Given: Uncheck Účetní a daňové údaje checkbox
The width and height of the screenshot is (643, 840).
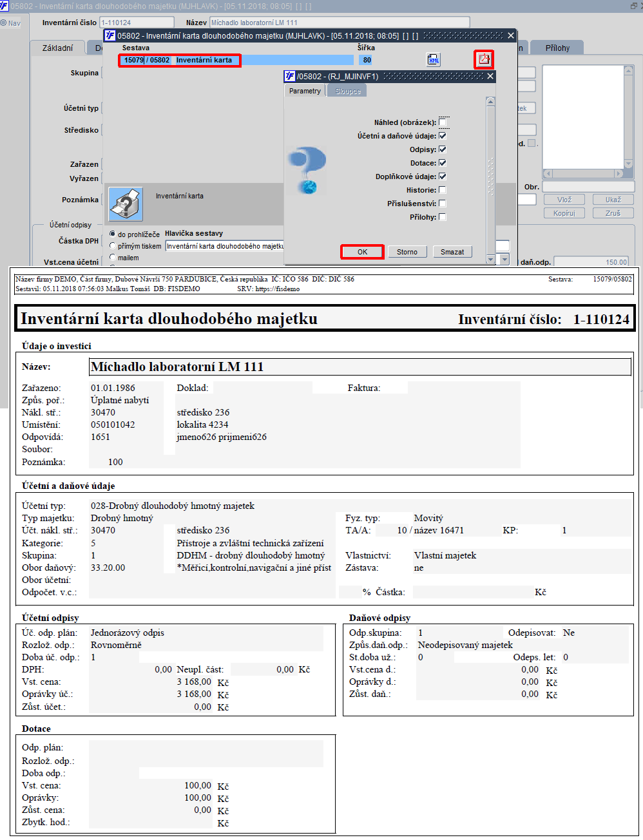Looking at the screenshot, I should 443,136.
